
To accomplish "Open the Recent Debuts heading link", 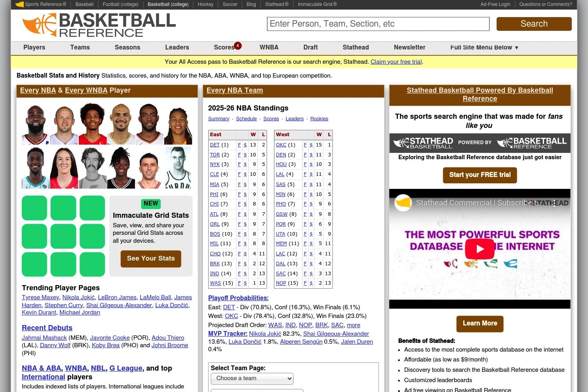I will [x=47, y=328].
